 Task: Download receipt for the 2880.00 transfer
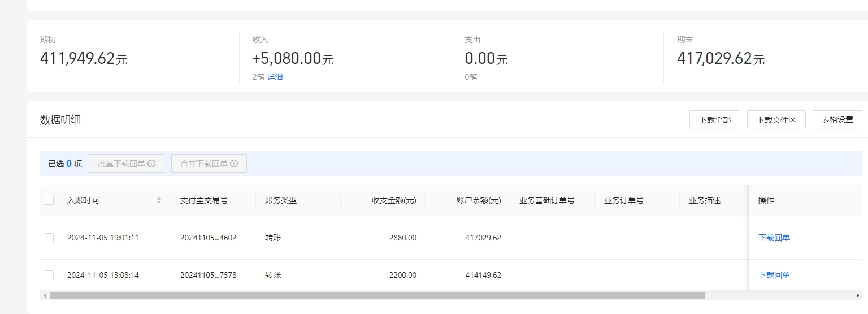click(774, 238)
